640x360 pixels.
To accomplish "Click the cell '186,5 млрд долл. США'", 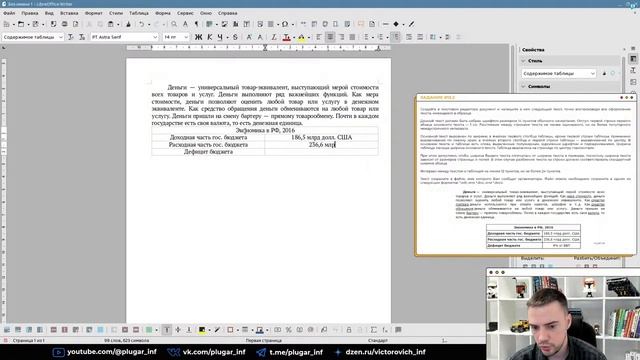I will [x=321, y=138].
